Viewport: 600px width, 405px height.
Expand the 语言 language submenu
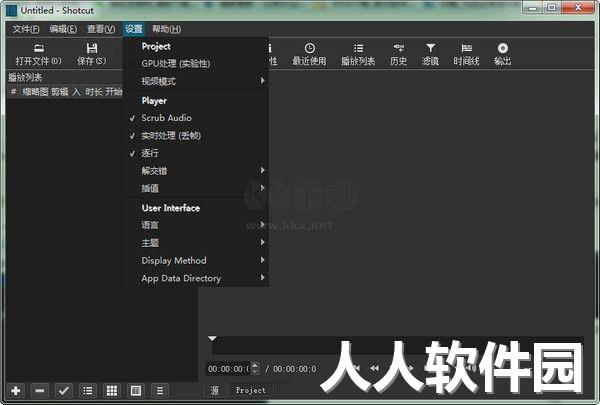tap(197, 225)
